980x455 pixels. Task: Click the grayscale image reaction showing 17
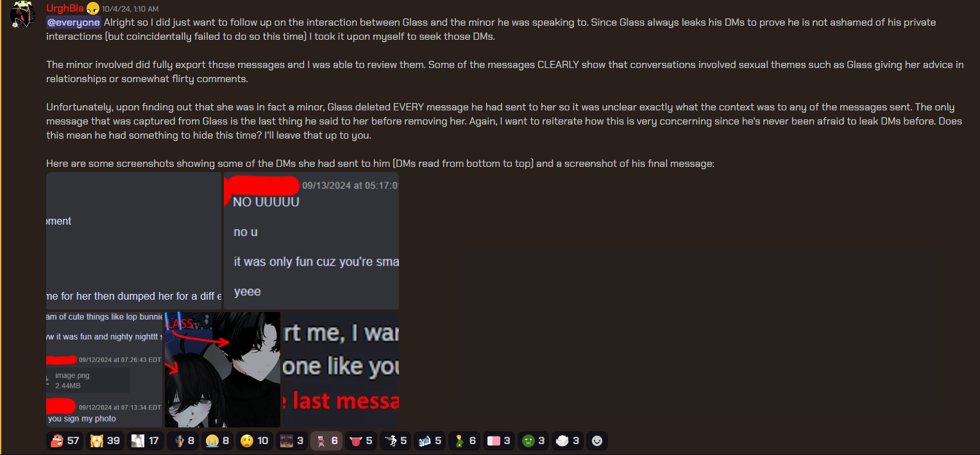tap(146, 441)
